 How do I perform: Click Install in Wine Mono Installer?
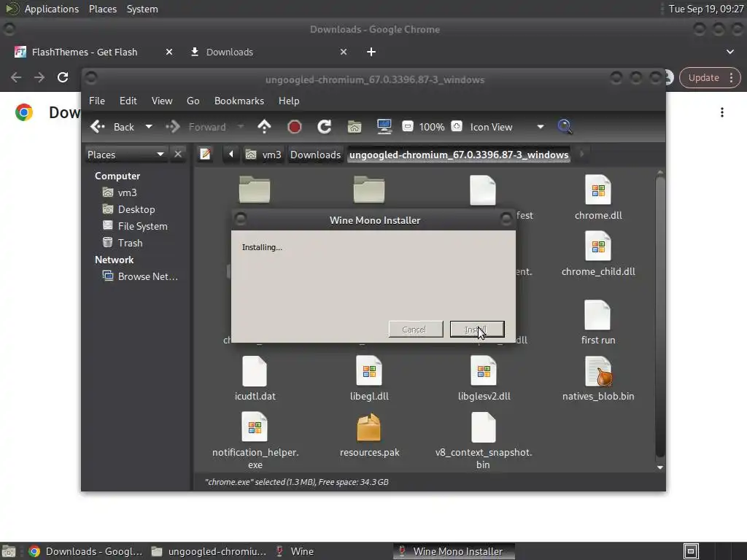(x=477, y=330)
